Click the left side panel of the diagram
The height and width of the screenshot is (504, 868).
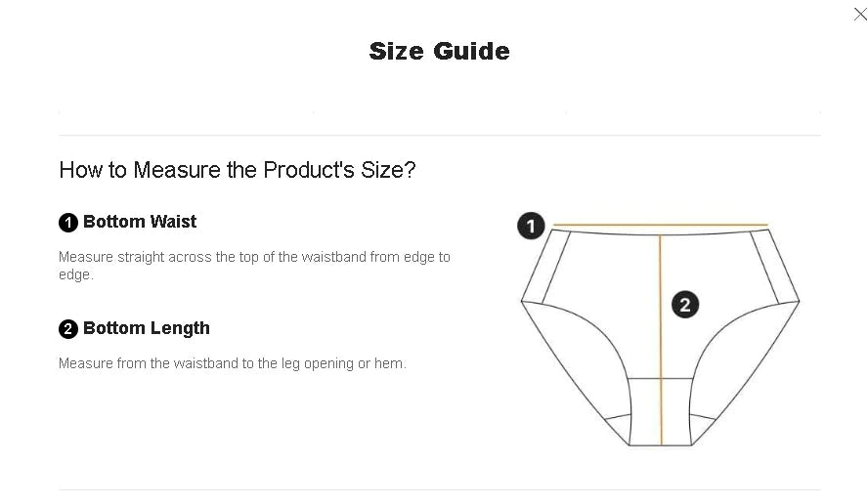[x=546, y=266]
